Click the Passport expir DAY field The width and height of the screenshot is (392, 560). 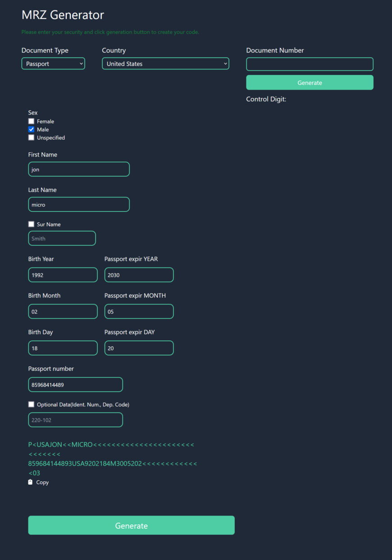pos(139,348)
